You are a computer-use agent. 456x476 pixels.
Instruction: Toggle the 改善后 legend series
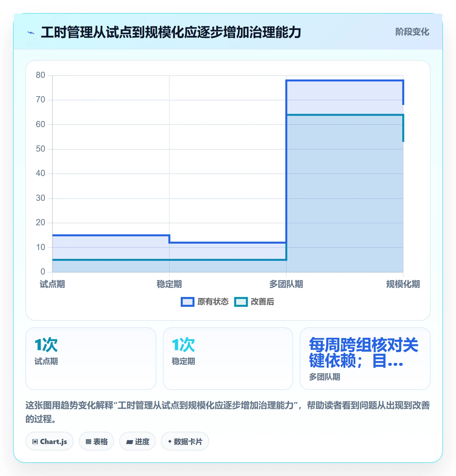tap(254, 302)
